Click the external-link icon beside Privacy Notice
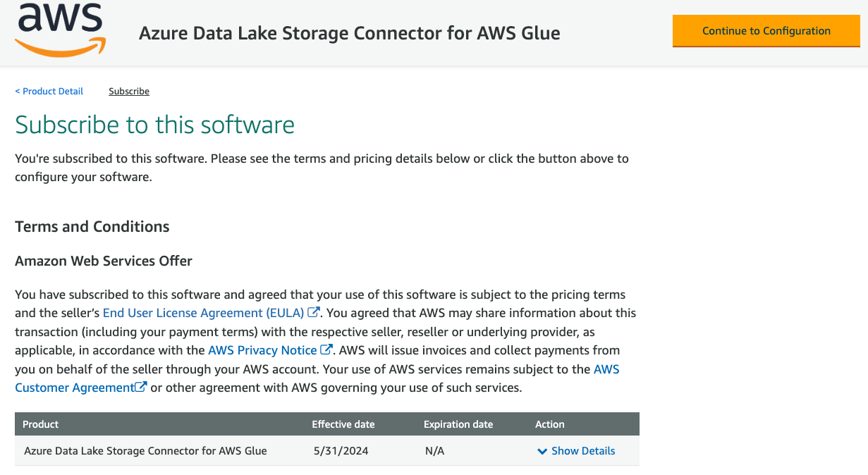Screen dimensions: 868x475 (326, 350)
